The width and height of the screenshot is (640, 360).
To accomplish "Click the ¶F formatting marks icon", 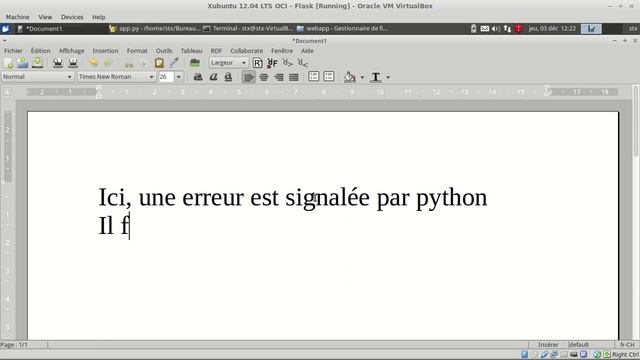I will [272, 63].
